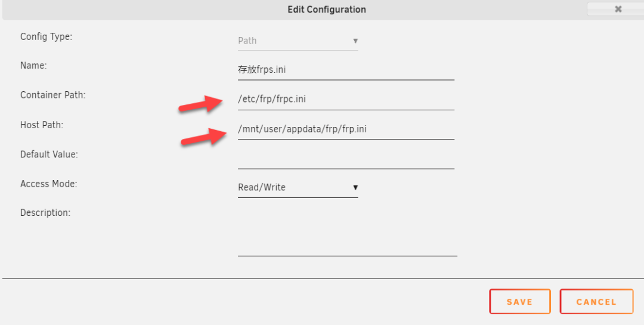Click the "Name:" label
This screenshot has width=644, height=325.
tap(33, 66)
